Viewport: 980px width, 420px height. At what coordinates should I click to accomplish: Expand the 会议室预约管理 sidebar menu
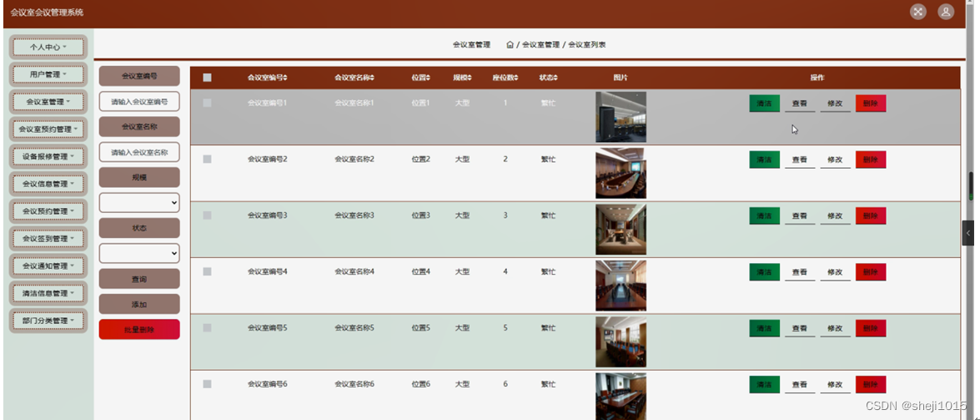coord(48,129)
